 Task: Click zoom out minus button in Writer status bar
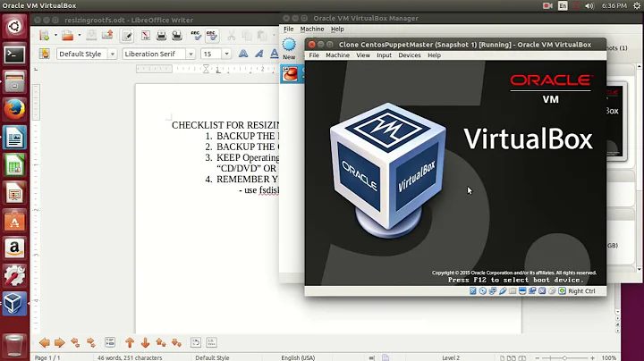[538, 357]
